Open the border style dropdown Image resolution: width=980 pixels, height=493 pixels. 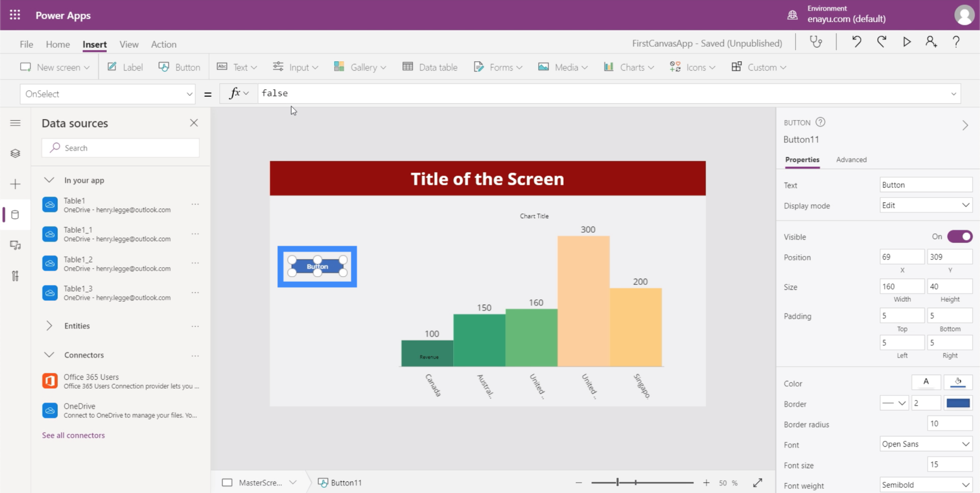pos(894,403)
